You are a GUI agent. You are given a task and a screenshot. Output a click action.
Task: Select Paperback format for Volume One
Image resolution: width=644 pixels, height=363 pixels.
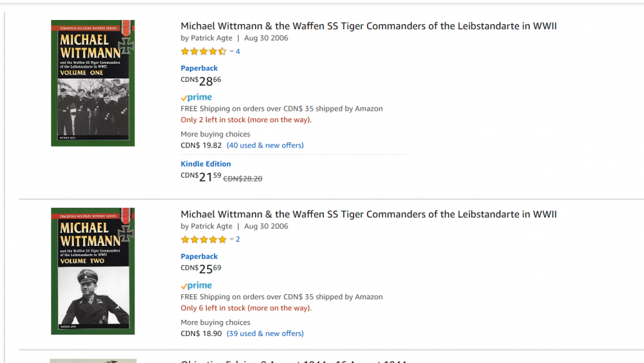(x=199, y=68)
